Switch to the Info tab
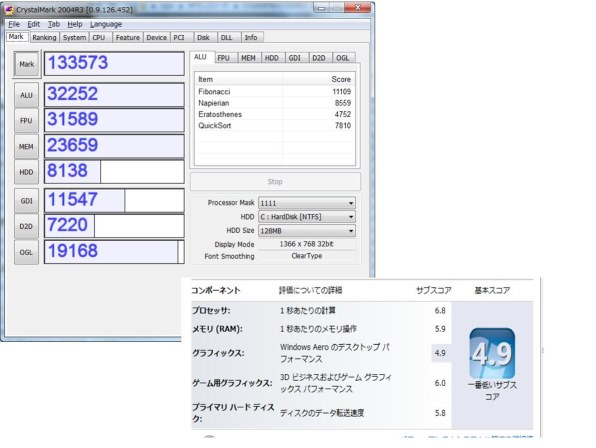Image resolution: width=596 pixels, height=448 pixels. click(x=251, y=38)
